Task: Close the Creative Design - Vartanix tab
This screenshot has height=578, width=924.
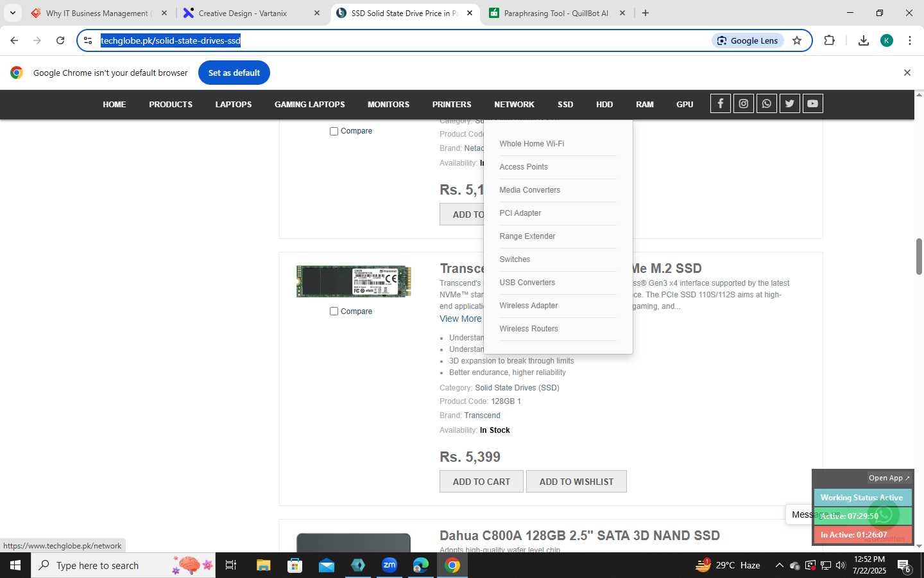Action: tap(316, 13)
